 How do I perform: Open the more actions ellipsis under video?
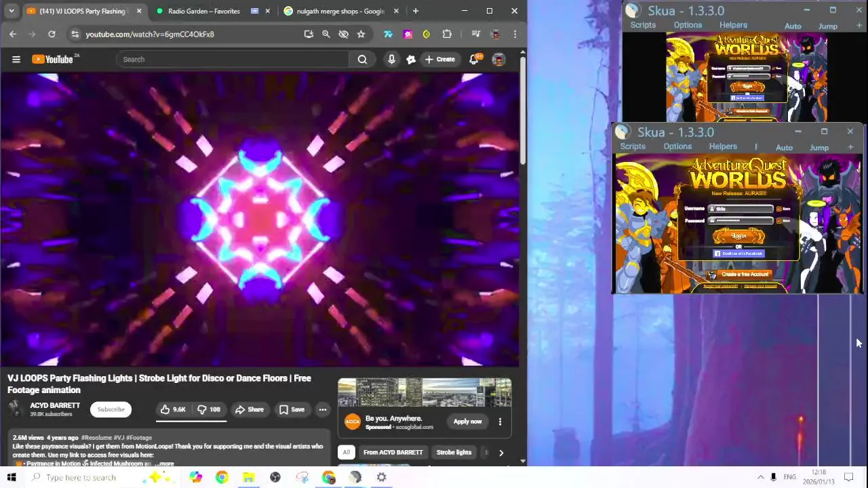[x=323, y=409]
